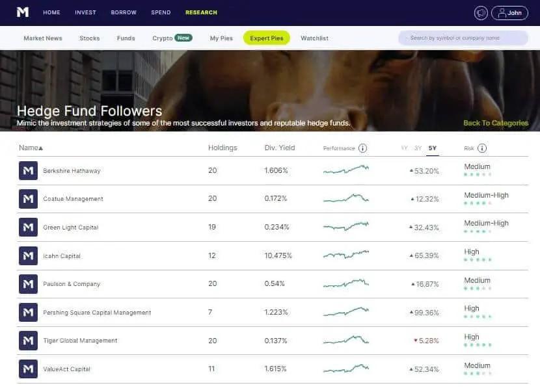Select the 3Y performance period
Screen dimensions: 540x392
[x=418, y=148]
